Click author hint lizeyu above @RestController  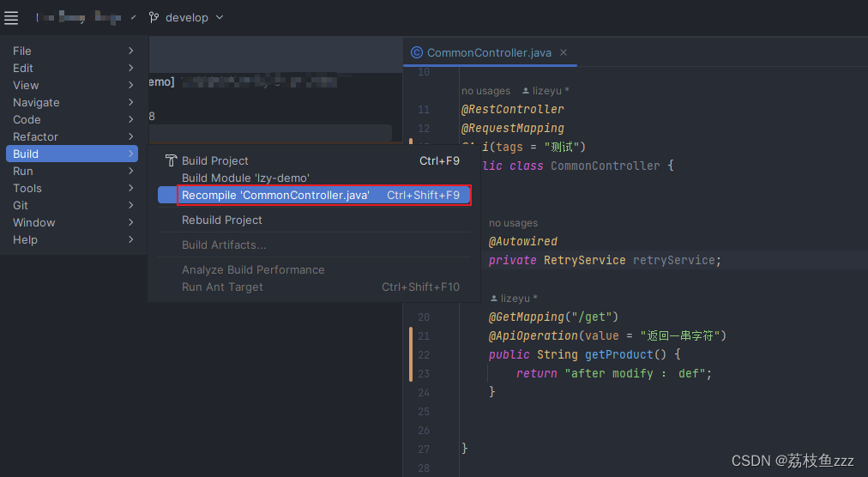pos(546,91)
